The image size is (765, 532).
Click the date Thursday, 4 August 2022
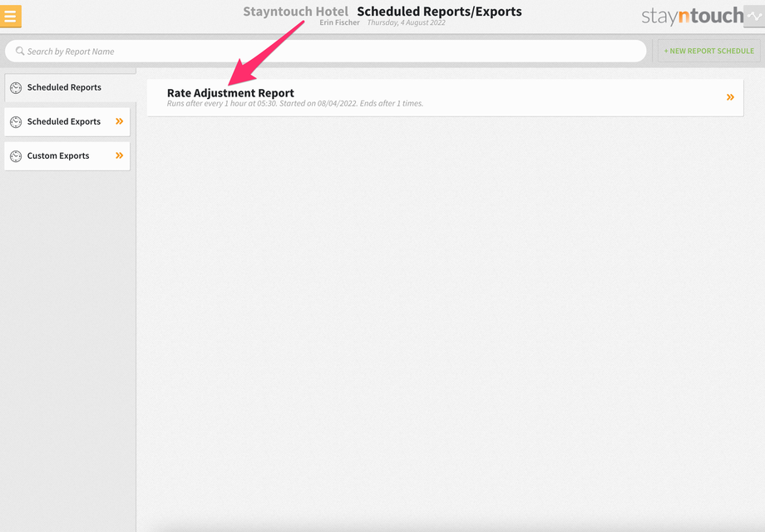(x=406, y=22)
